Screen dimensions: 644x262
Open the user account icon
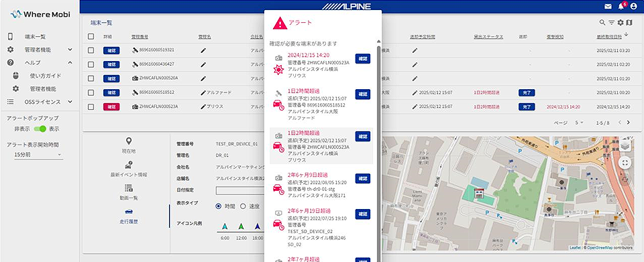click(634, 7)
